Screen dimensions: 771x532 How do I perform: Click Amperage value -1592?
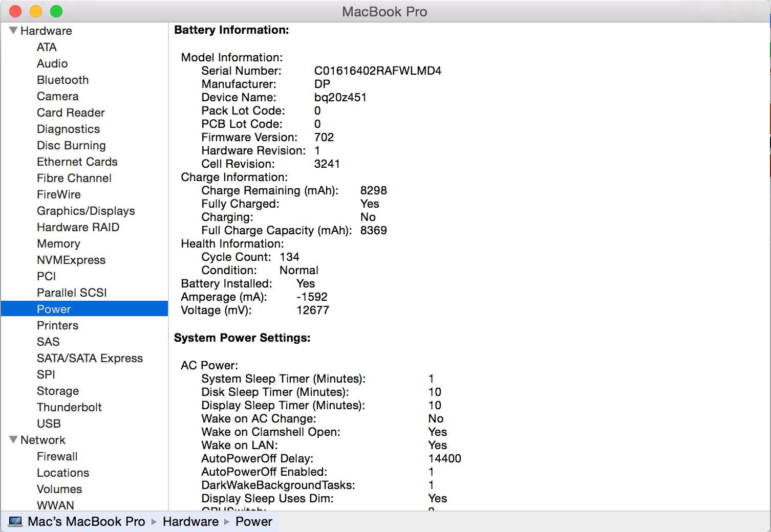coord(312,297)
